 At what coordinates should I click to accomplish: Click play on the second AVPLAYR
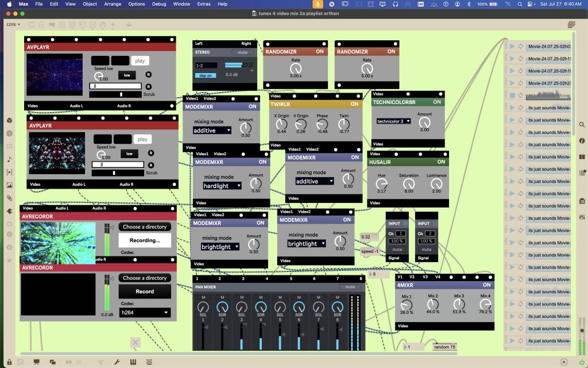coord(142,139)
